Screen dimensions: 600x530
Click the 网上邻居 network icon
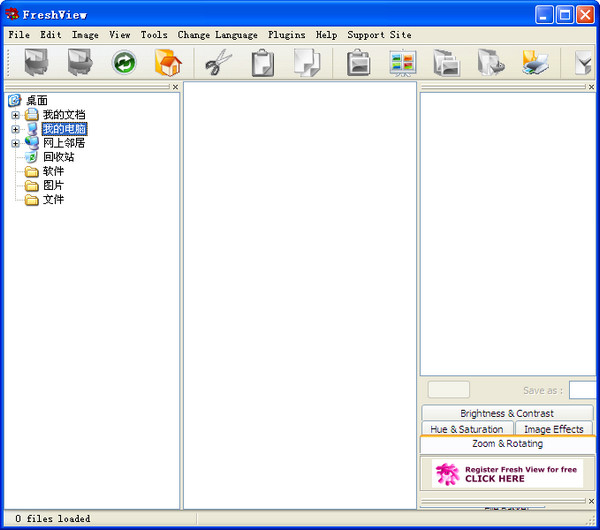(x=32, y=143)
